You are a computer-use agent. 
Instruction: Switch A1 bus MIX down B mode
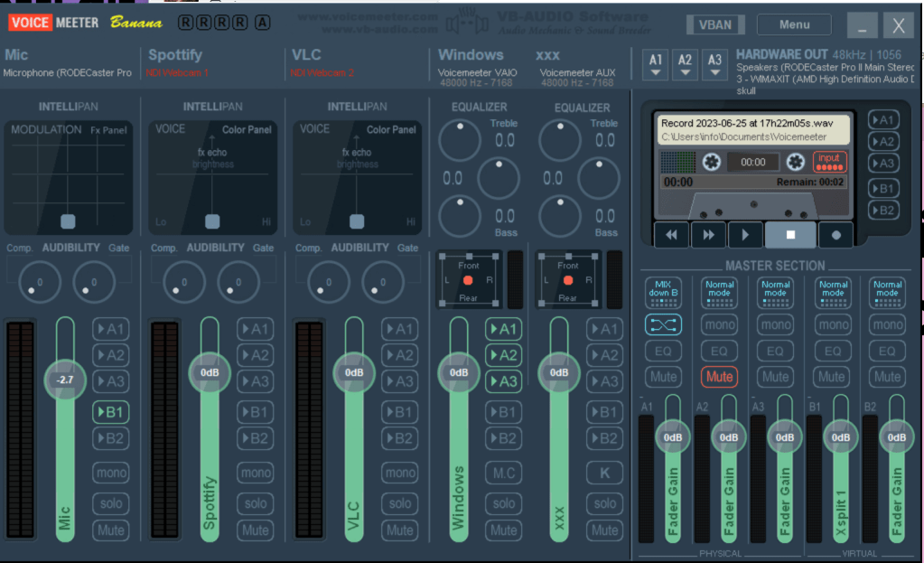[663, 293]
